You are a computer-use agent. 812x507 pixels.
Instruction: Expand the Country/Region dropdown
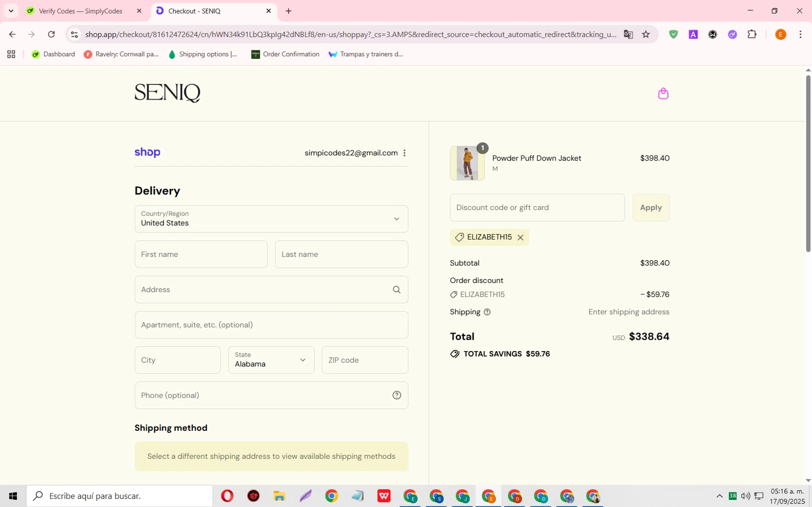271,219
